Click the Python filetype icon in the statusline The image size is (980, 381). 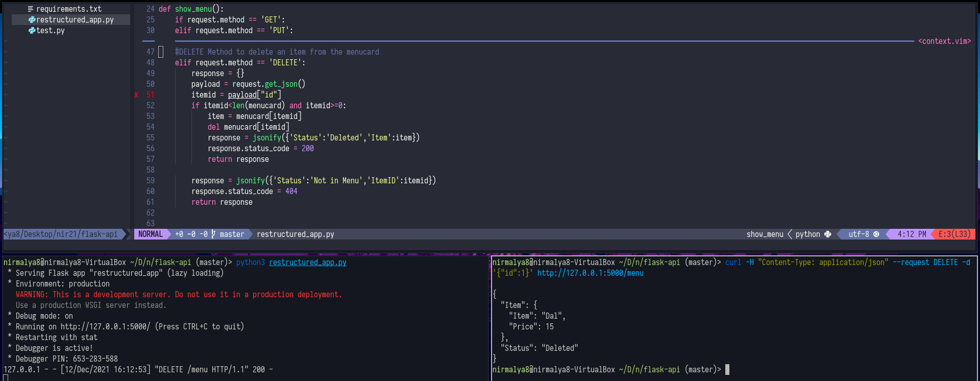(827, 234)
